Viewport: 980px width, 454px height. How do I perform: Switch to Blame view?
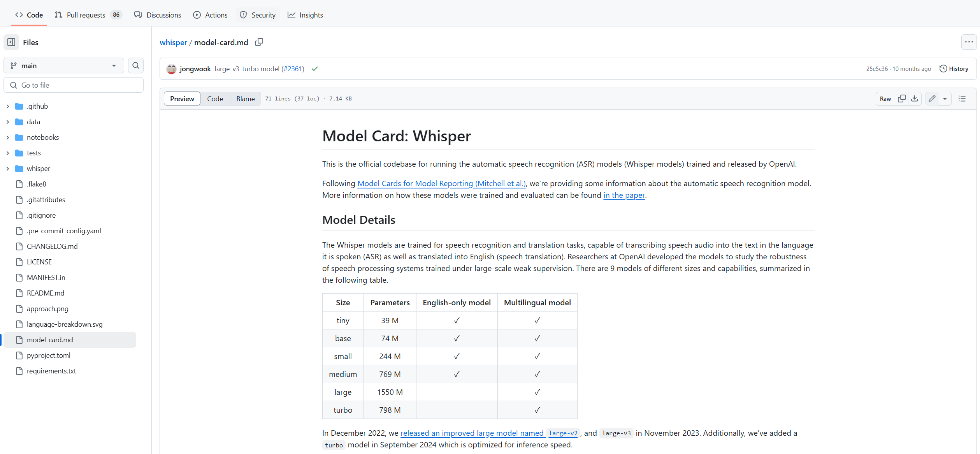point(246,99)
